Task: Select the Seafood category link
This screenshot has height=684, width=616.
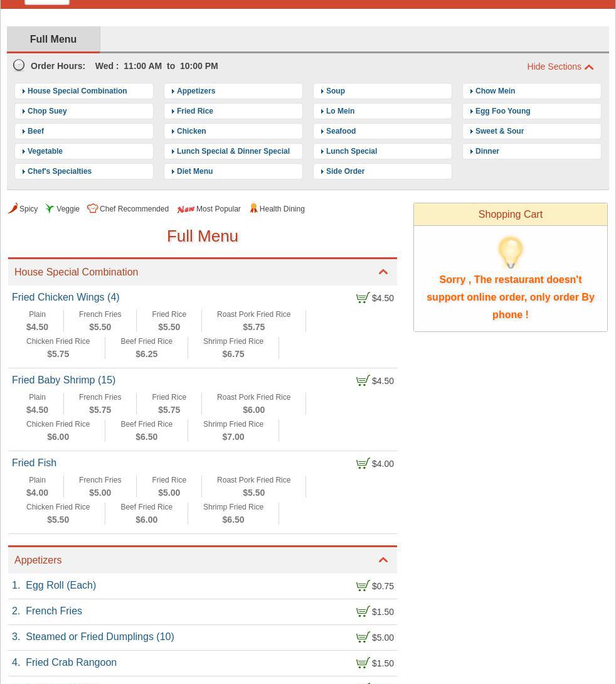Action: click(x=341, y=131)
